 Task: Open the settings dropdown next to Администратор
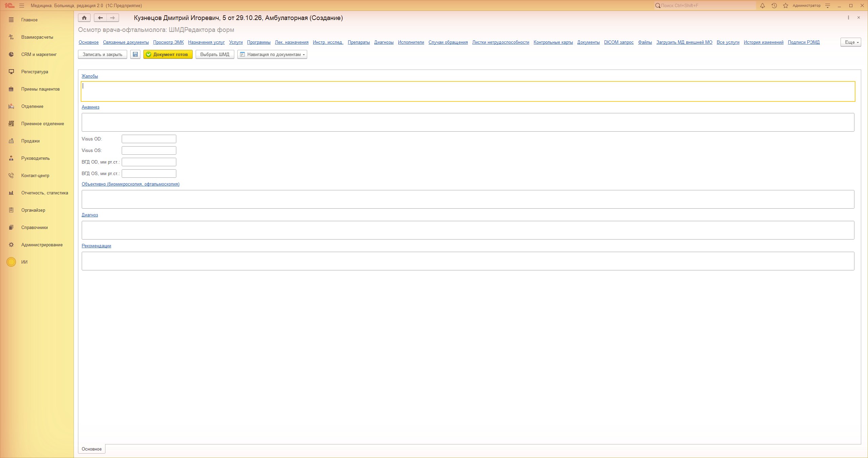pyautogui.click(x=828, y=5)
